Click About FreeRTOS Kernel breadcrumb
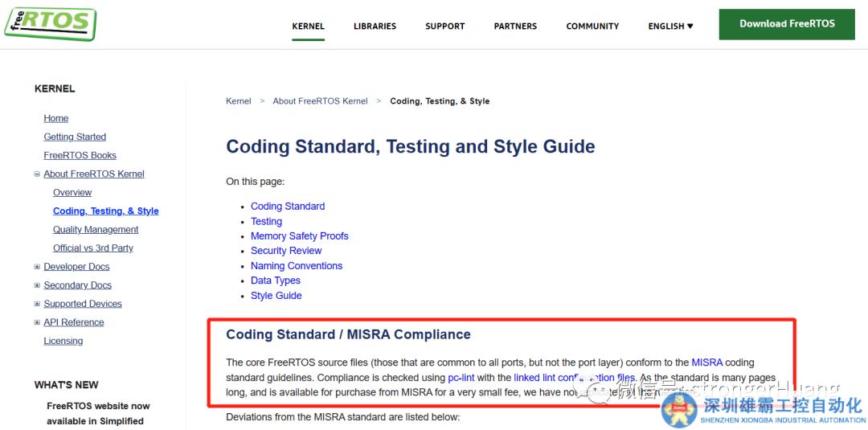 (320, 101)
